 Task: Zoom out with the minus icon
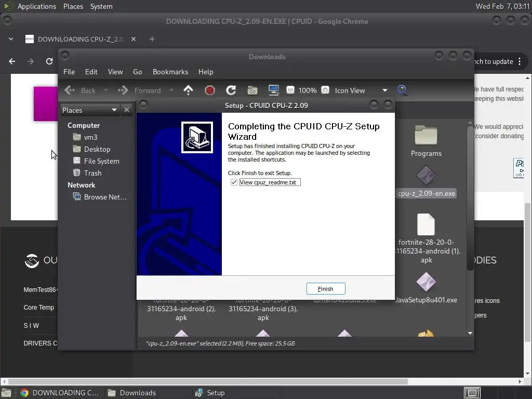pyautogui.click(x=290, y=90)
